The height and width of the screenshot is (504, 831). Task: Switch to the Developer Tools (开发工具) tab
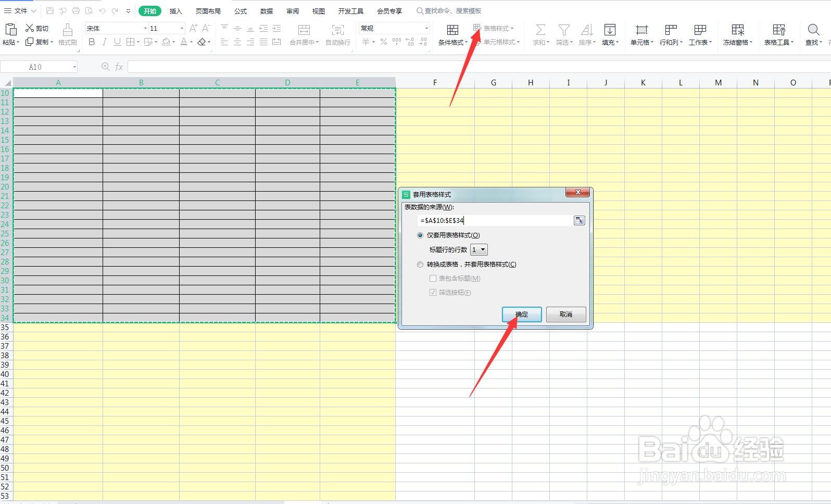(351, 11)
